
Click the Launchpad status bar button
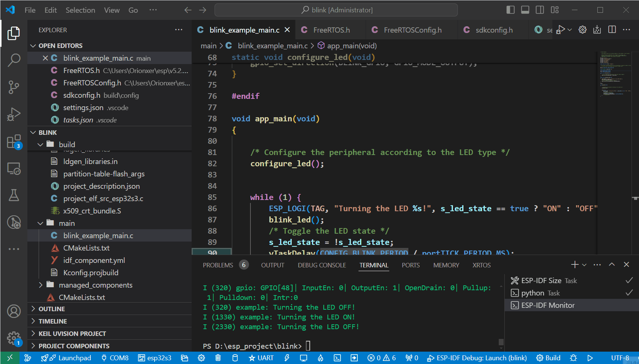[x=66, y=358]
